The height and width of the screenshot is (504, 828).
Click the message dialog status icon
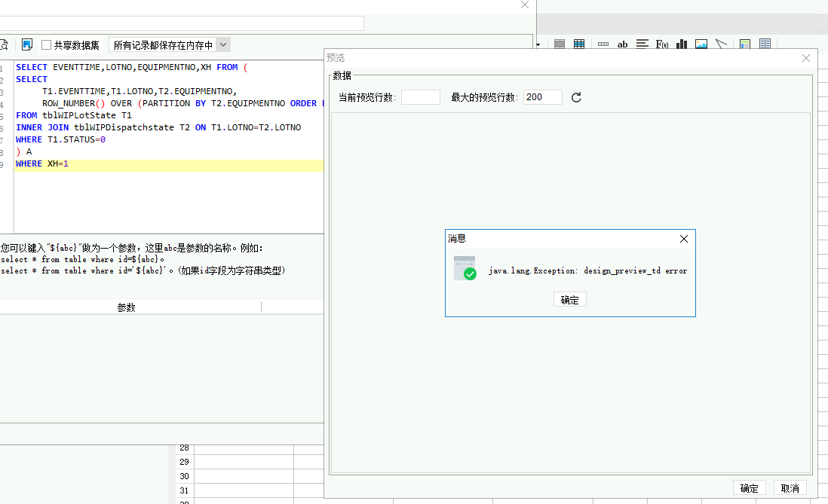(465, 269)
